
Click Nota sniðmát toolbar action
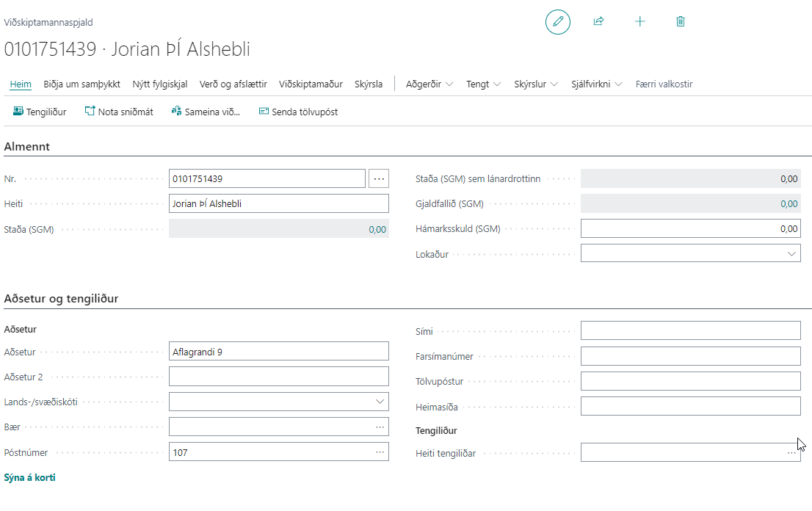pos(119,112)
